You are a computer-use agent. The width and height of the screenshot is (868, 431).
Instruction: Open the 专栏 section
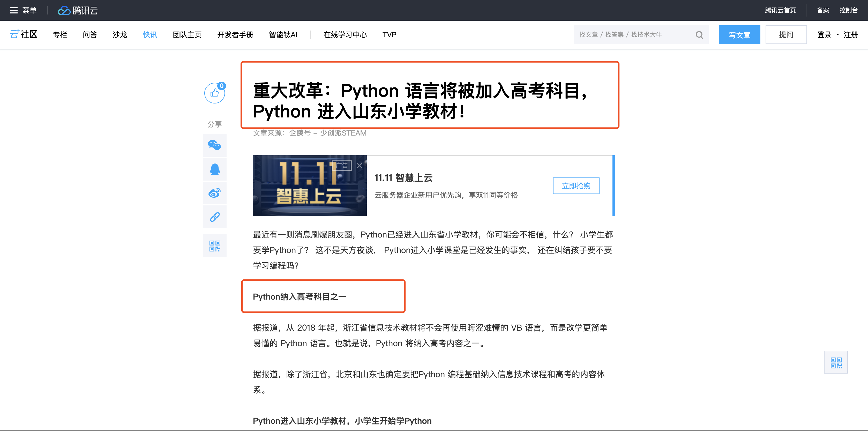60,35
